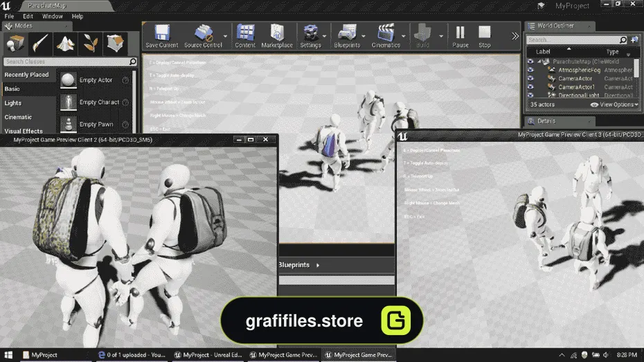Open the Recently Placed category
The image size is (644, 362).
pos(28,75)
